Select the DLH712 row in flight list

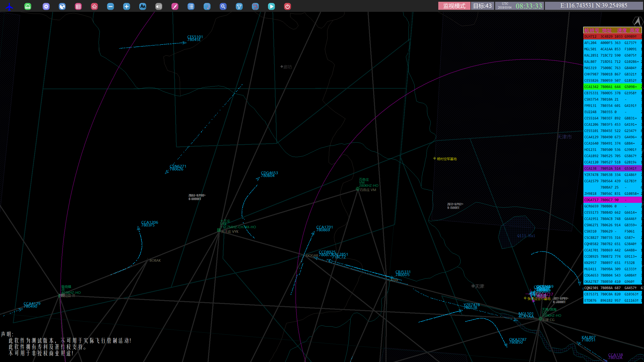(613, 36)
